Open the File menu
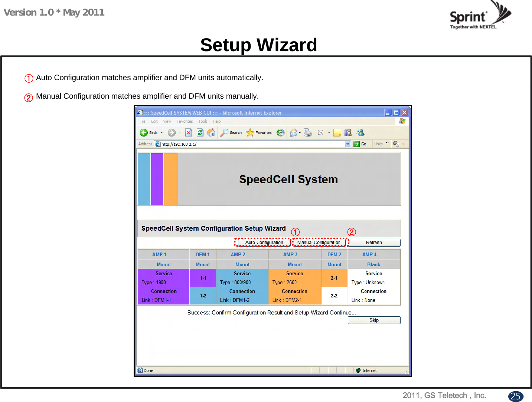The width and height of the screenshot is (532, 402). click(x=143, y=121)
